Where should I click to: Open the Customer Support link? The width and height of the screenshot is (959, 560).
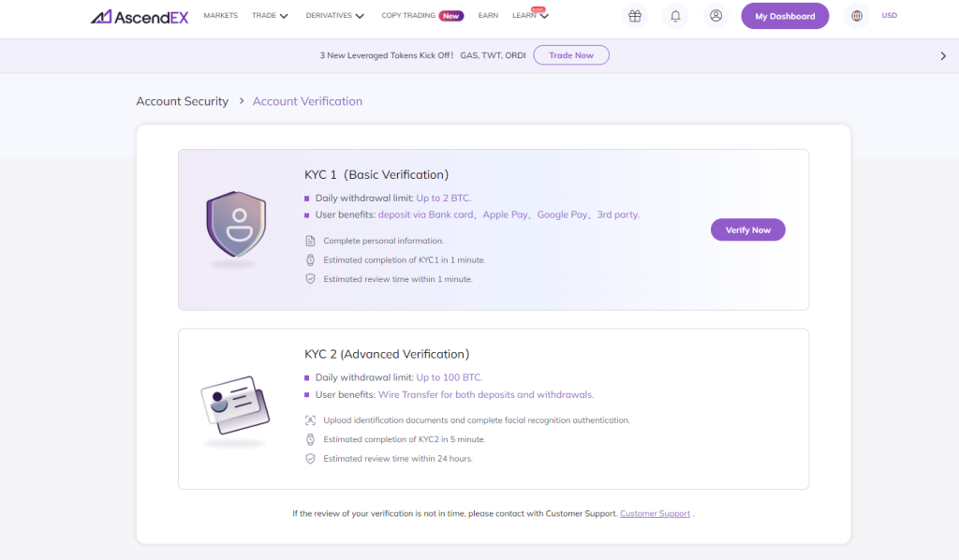pyautogui.click(x=655, y=513)
